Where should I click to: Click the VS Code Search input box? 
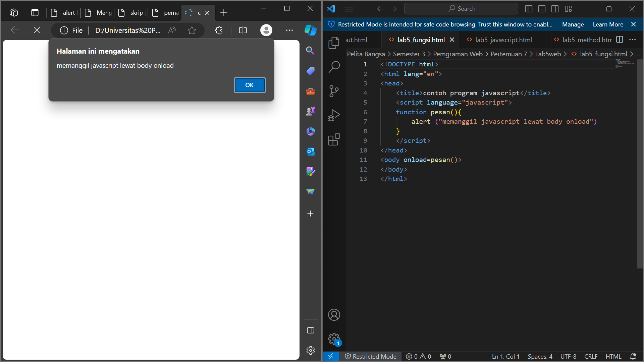pyautogui.click(x=461, y=8)
